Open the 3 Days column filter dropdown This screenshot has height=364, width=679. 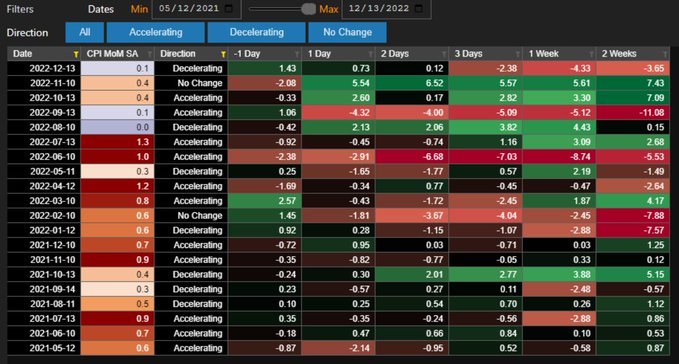click(x=517, y=54)
